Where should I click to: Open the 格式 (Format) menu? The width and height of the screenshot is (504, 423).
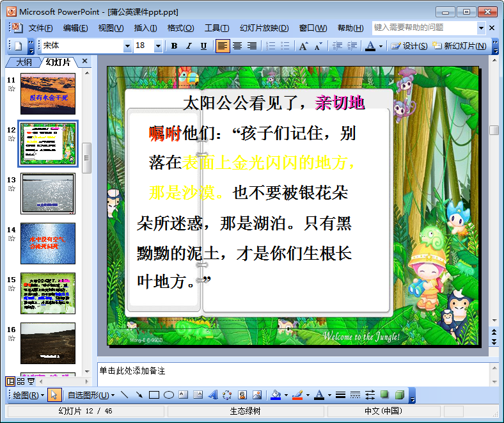(180, 28)
